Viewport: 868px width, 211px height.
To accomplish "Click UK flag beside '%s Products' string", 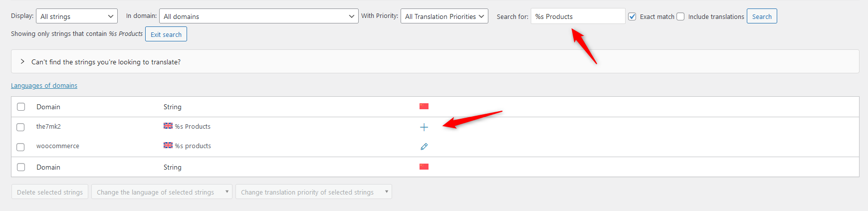I will pos(168,126).
